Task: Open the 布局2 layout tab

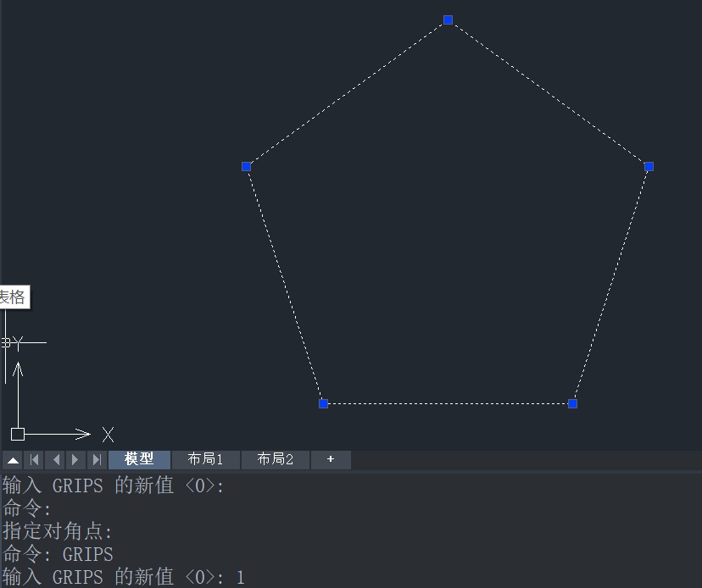Action: click(275, 459)
